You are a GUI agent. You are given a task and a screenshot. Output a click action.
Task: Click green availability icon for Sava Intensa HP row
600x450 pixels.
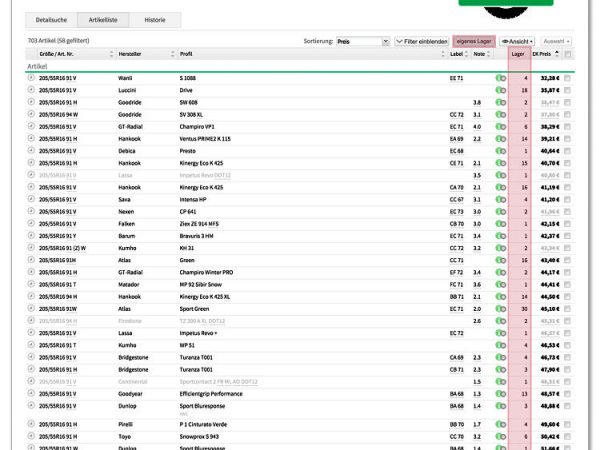501,200
